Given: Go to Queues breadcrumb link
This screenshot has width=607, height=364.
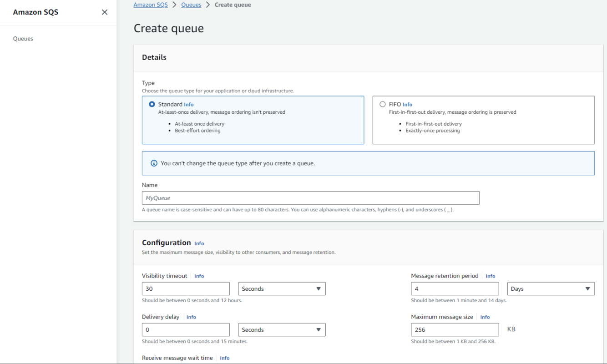Looking at the screenshot, I should tap(191, 5).
